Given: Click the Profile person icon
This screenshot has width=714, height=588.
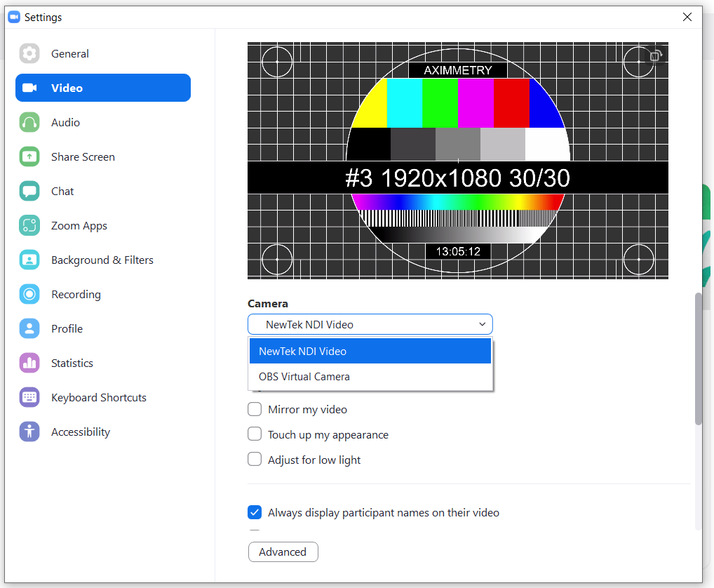Looking at the screenshot, I should point(29,329).
